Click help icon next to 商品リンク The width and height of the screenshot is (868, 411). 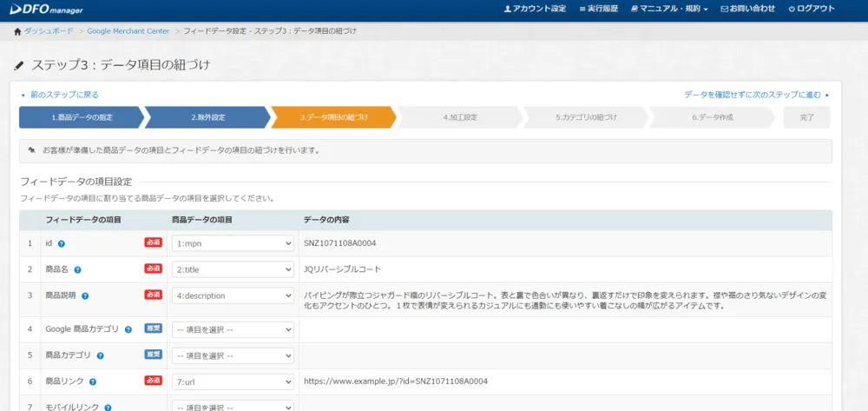click(93, 381)
